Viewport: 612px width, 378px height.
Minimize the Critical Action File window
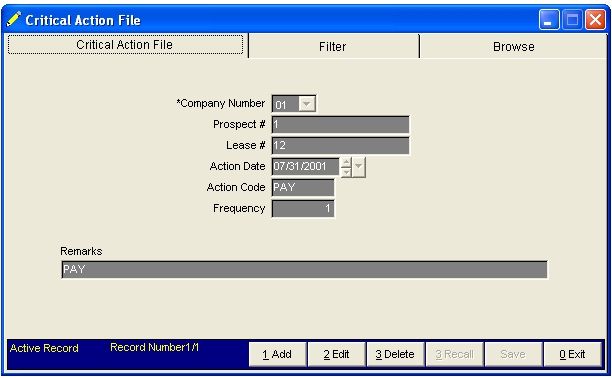pos(549,20)
